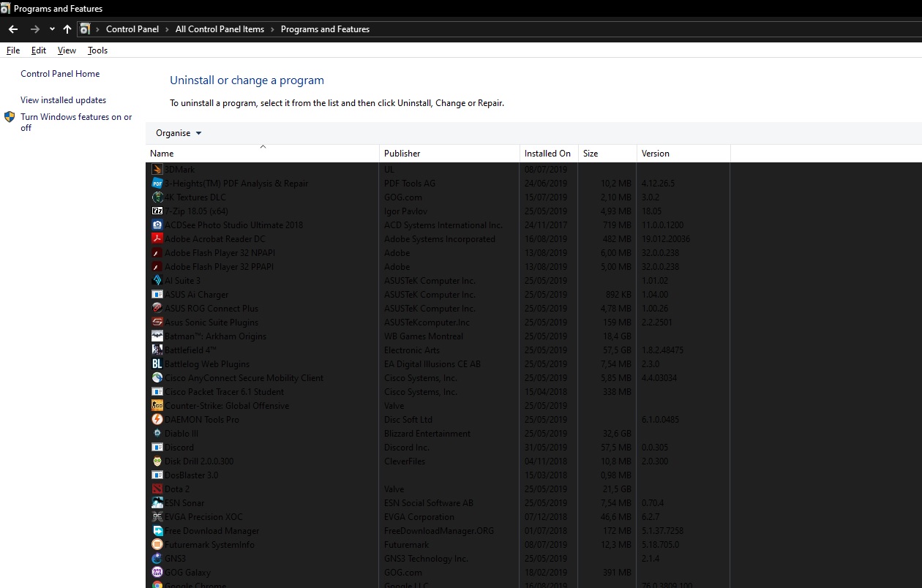This screenshot has height=588, width=922.
Task: Click the Cisco AnyConnect Secure Mobility Client icon
Action: click(157, 377)
